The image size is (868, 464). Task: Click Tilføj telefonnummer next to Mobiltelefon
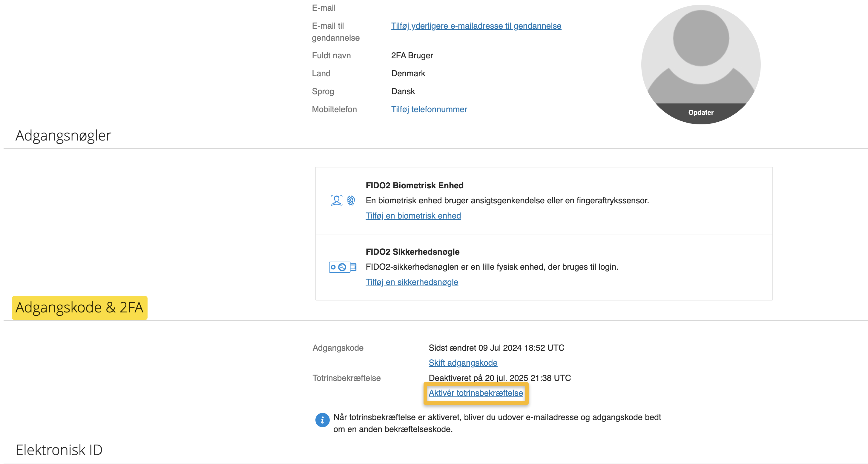click(x=429, y=109)
